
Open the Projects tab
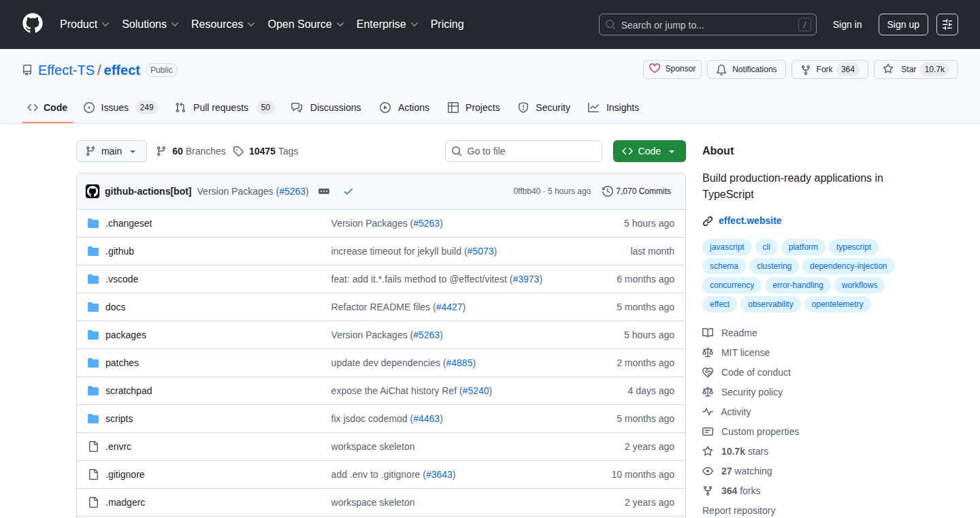click(x=474, y=108)
